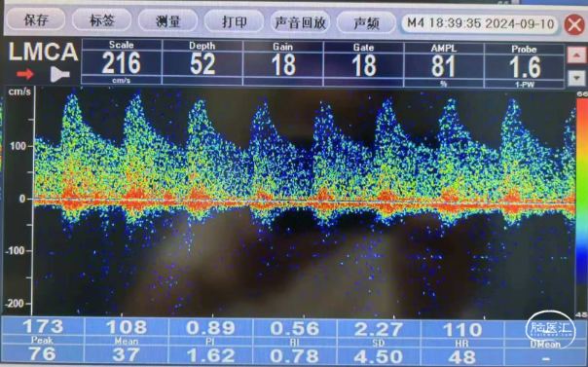Select the 测量 measure button
The width and height of the screenshot is (588, 367).
pos(167,21)
